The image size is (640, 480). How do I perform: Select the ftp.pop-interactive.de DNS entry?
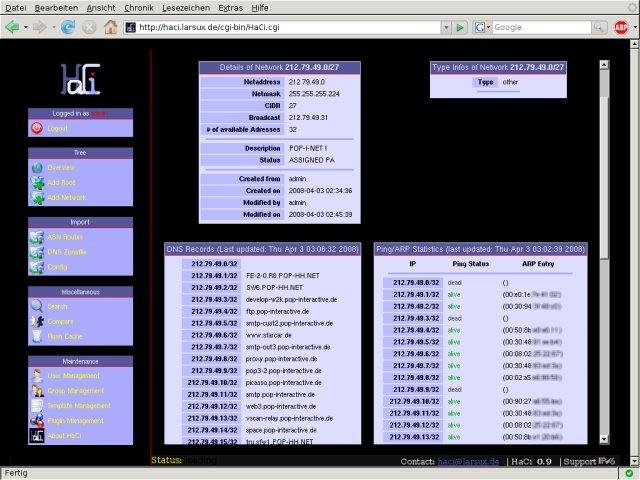coord(277,311)
